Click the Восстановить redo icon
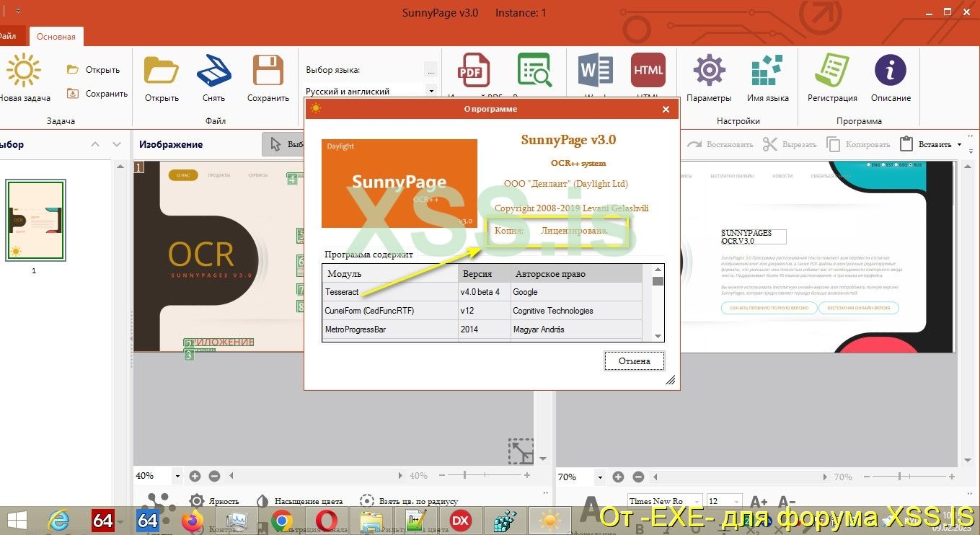 click(x=694, y=144)
